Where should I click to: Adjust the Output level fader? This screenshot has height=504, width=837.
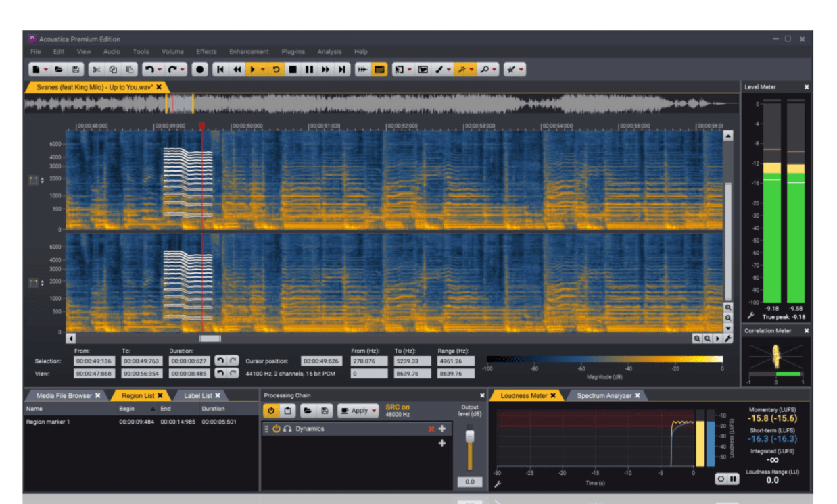tap(471, 436)
